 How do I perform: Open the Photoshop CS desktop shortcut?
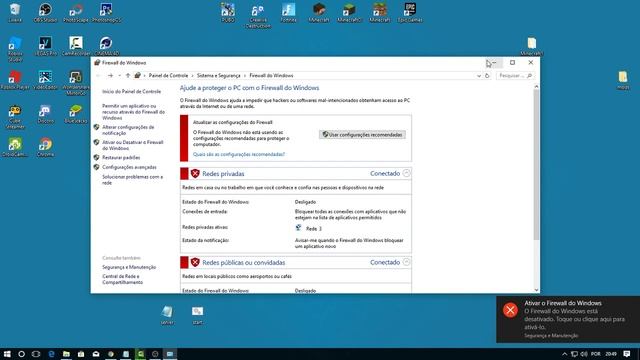point(106,12)
